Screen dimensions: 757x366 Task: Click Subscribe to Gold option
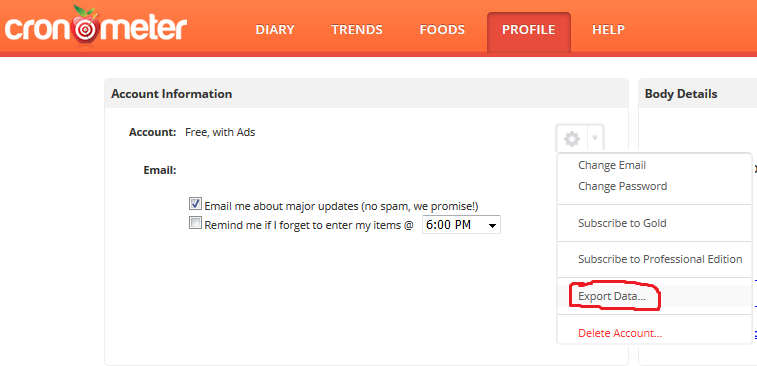(622, 223)
